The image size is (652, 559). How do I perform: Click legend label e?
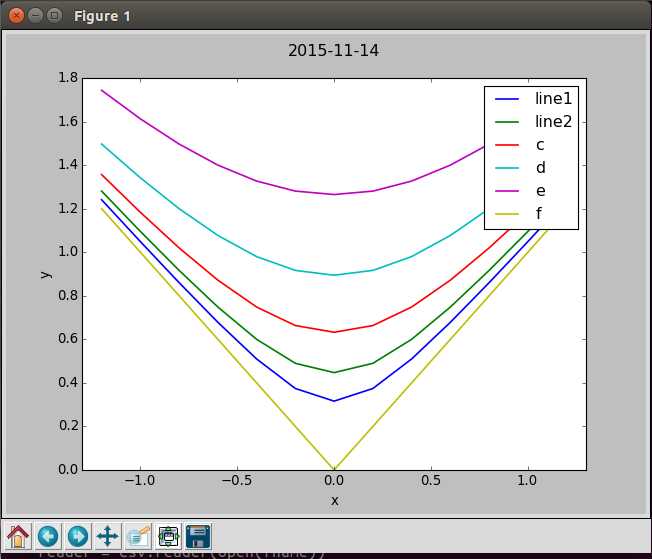[x=540, y=191]
